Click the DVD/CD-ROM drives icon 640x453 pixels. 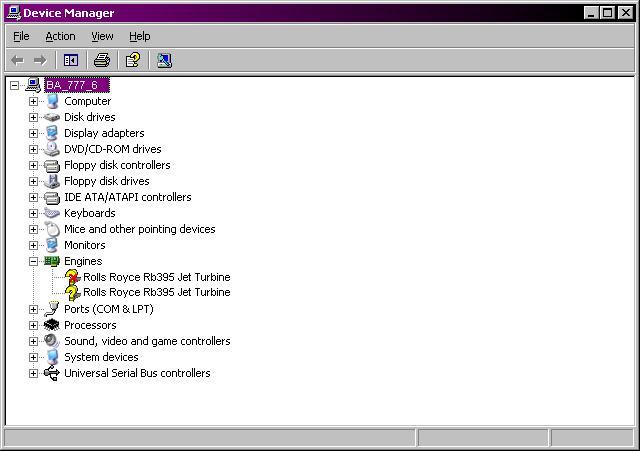point(52,149)
